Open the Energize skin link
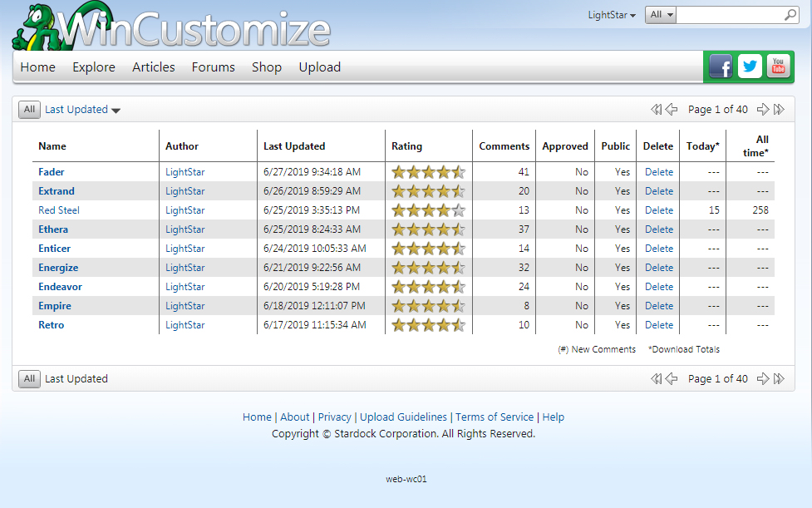The height and width of the screenshot is (508, 812). tap(58, 268)
